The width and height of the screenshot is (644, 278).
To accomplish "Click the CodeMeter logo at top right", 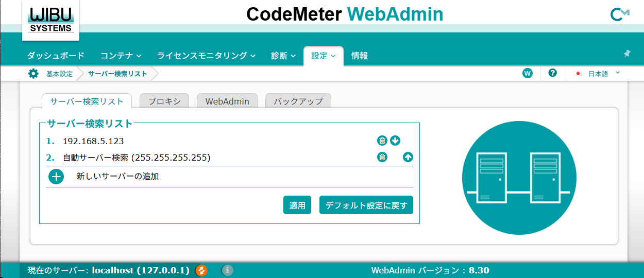I will tap(620, 14).
